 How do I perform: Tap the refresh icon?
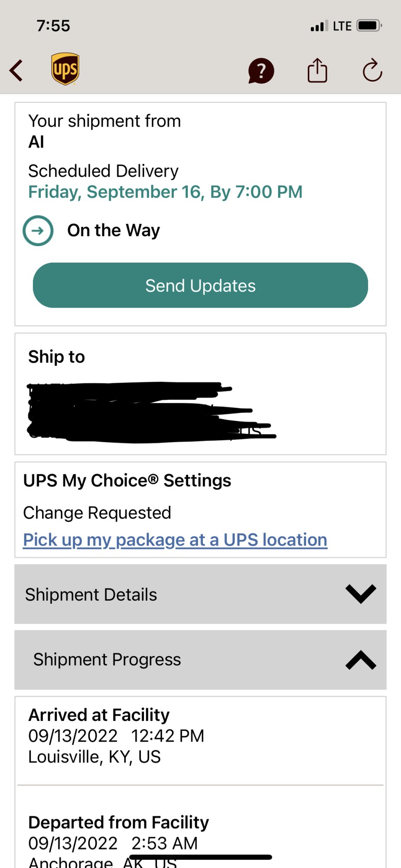coord(372,70)
